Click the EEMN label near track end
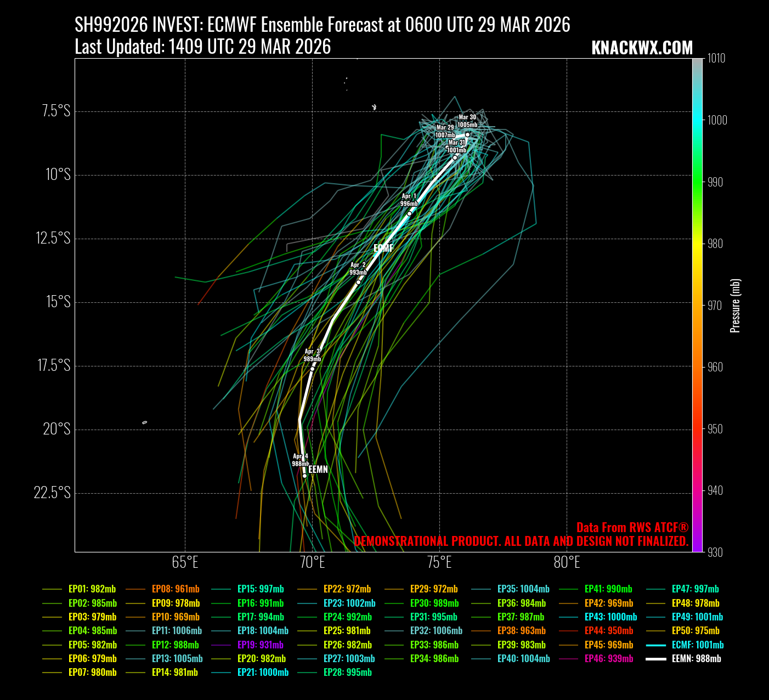Image resolution: width=769 pixels, height=700 pixels. tap(318, 470)
